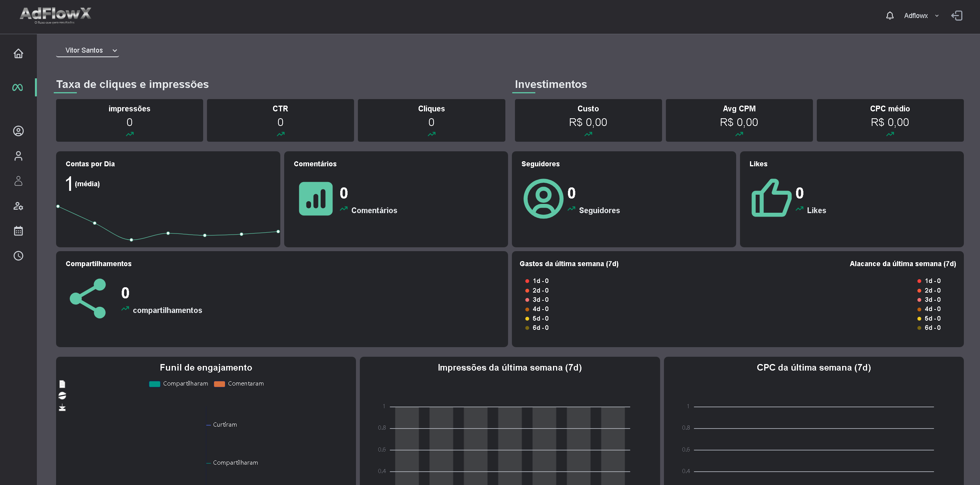Viewport: 980px width, 485px height.
Task: Click the last Contas por Dia point
Action: [278, 232]
